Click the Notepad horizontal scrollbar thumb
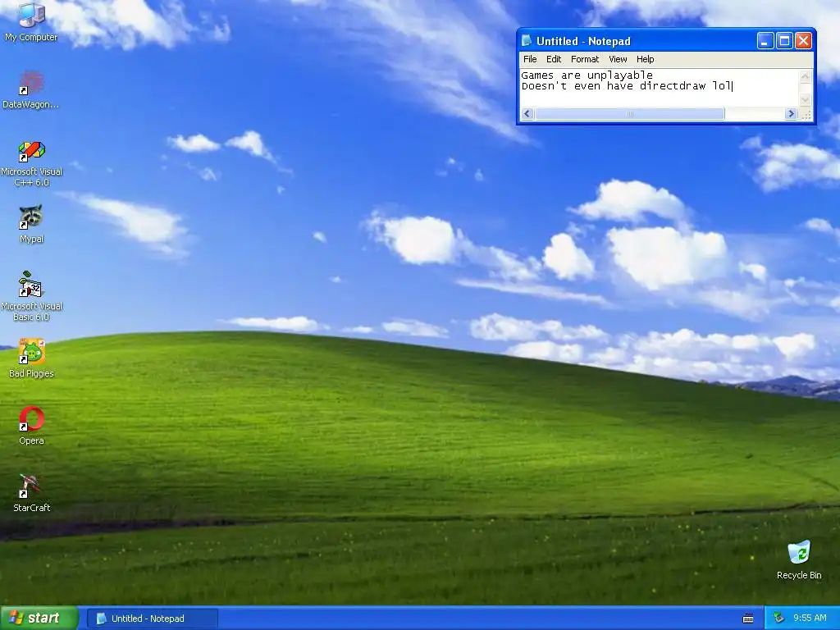This screenshot has height=630, width=840. click(629, 113)
